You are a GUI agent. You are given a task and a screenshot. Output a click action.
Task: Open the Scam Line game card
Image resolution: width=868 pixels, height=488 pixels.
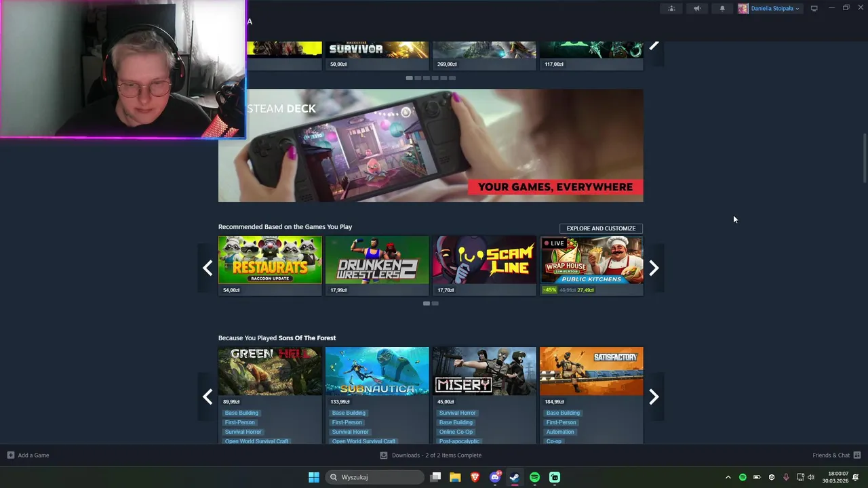pyautogui.click(x=484, y=266)
